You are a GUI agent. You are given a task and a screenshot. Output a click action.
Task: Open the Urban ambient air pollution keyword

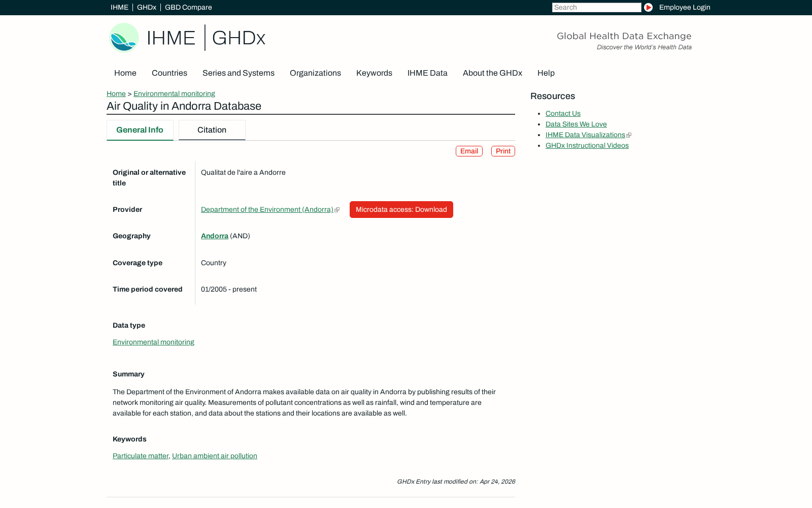215,456
